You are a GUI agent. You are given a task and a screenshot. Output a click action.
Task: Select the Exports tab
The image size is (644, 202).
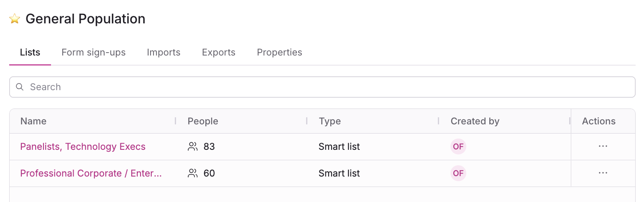(219, 53)
